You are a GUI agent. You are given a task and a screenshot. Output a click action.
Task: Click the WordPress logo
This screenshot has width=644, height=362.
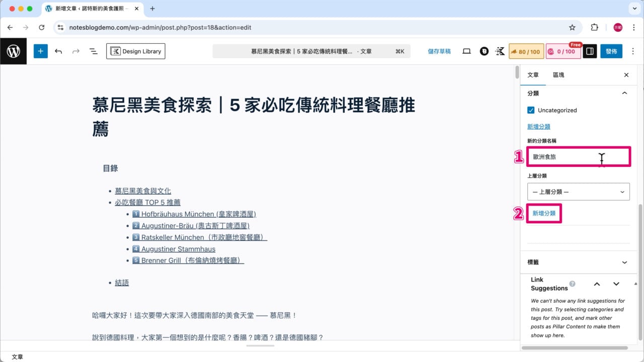tap(13, 51)
